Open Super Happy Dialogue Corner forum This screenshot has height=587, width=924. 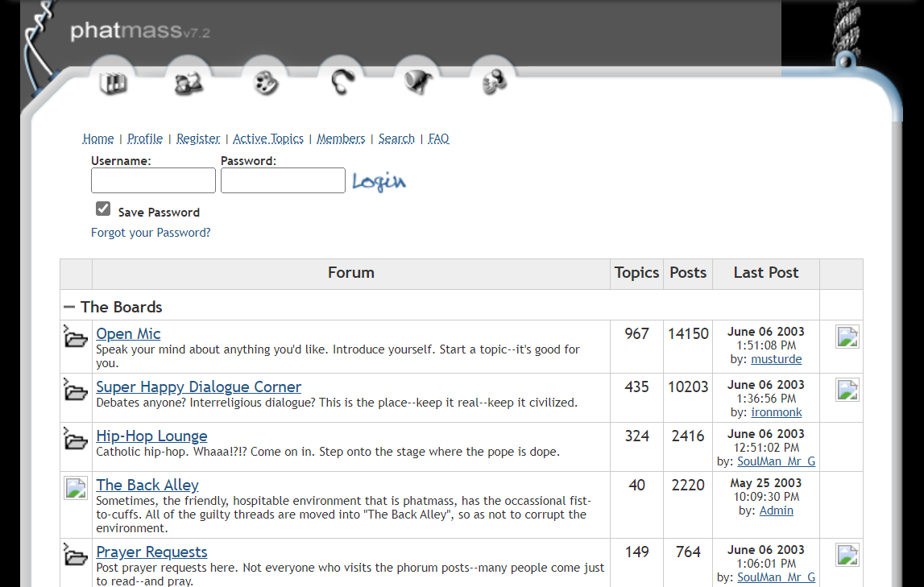pyautogui.click(x=199, y=387)
